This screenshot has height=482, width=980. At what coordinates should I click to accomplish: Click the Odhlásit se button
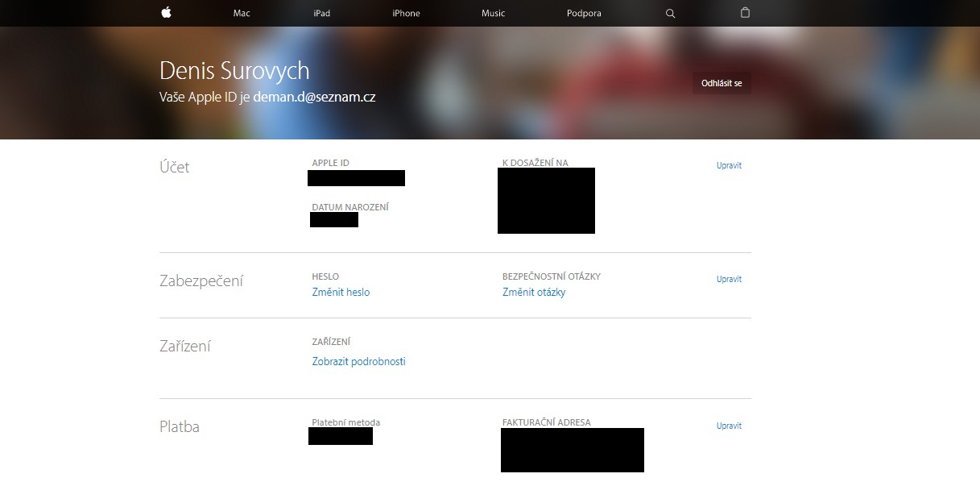click(x=722, y=84)
